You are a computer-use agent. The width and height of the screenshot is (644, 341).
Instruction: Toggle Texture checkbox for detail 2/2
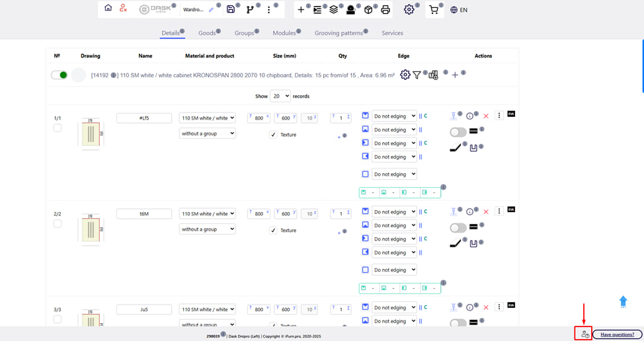point(273,231)
